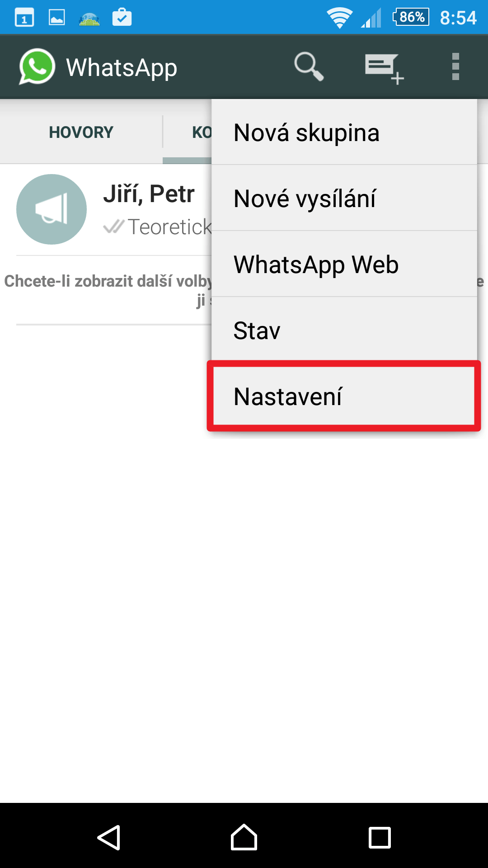Viewport: 488px width, 868px height.
Task: Select Nové vysílání menu item
Action: pos(344,198)
